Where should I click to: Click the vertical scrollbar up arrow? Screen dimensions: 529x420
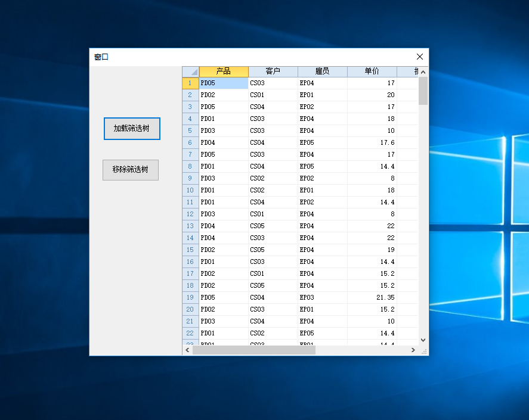(x=423, y=72)
